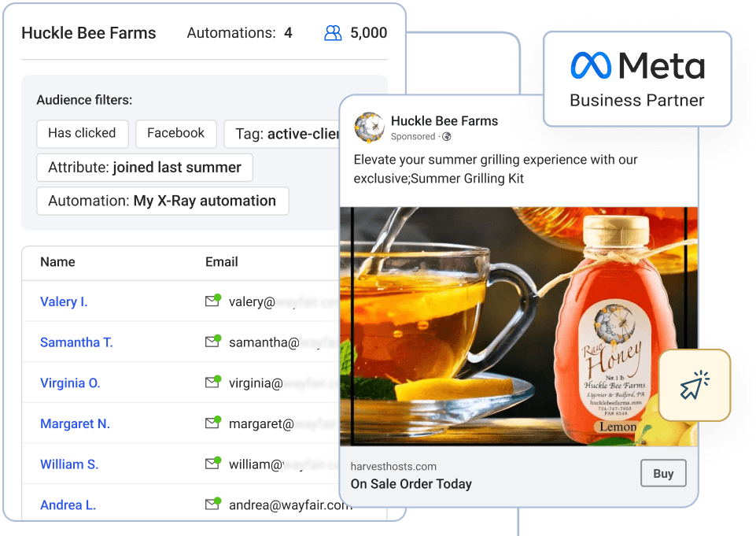Click the email status icon for William

(x=212, y=463)
